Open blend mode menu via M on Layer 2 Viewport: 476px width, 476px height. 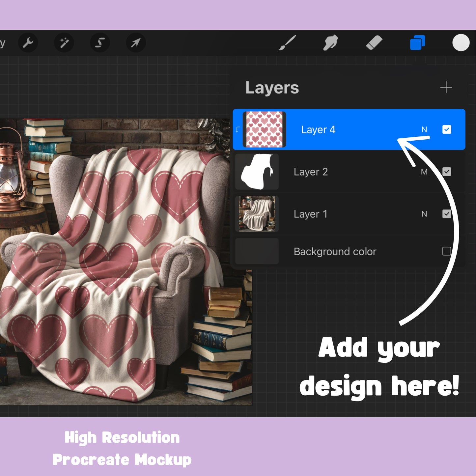pos(424,172)
